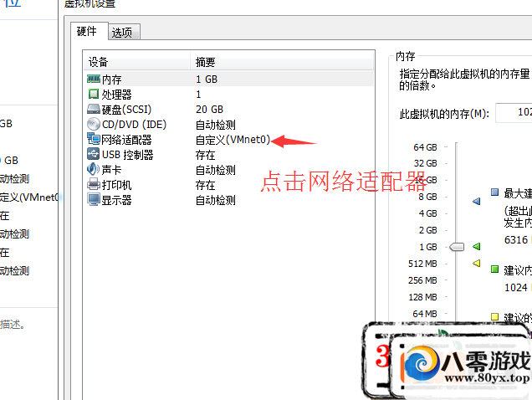The height and width of the screenshot is (400, 532).
Task: Click the blue maximum memory marker arrow
Action: 477,202
